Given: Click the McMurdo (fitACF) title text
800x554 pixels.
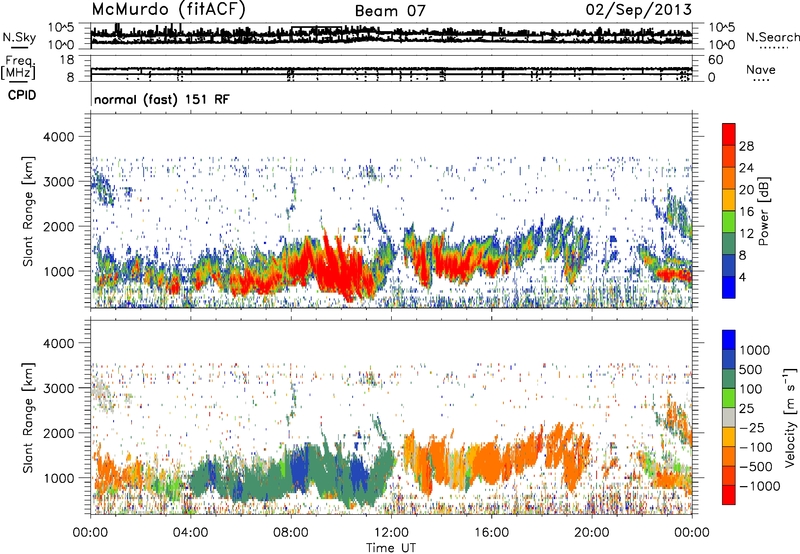Looking at the screenshot, I should 168,9.
